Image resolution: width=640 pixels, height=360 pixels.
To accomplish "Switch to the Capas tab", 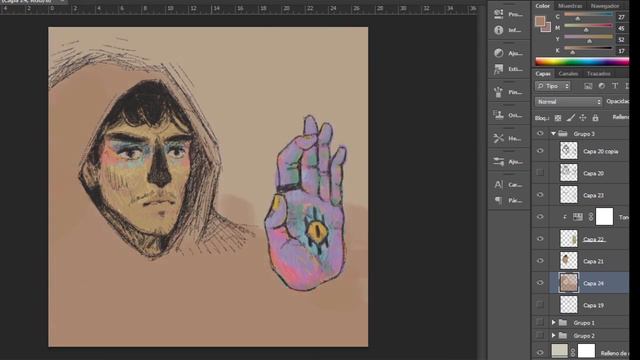I will [x=543, y=73].
